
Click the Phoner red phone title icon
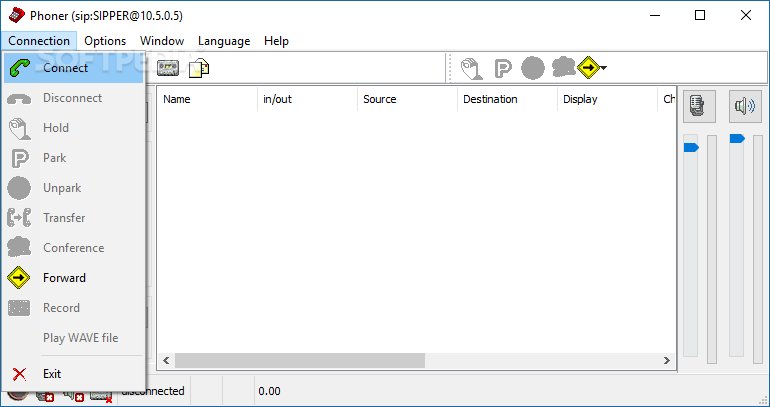pos(17,16)
